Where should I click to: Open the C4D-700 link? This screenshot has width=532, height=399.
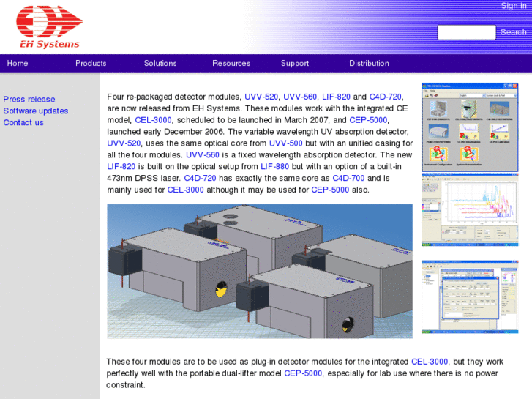348,178
